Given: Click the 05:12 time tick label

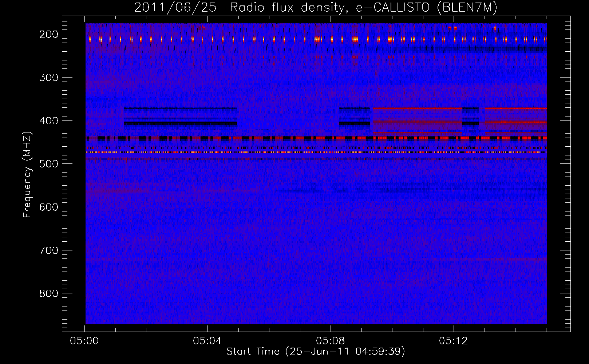Looking at the screenshot, I should pos(454,341).
